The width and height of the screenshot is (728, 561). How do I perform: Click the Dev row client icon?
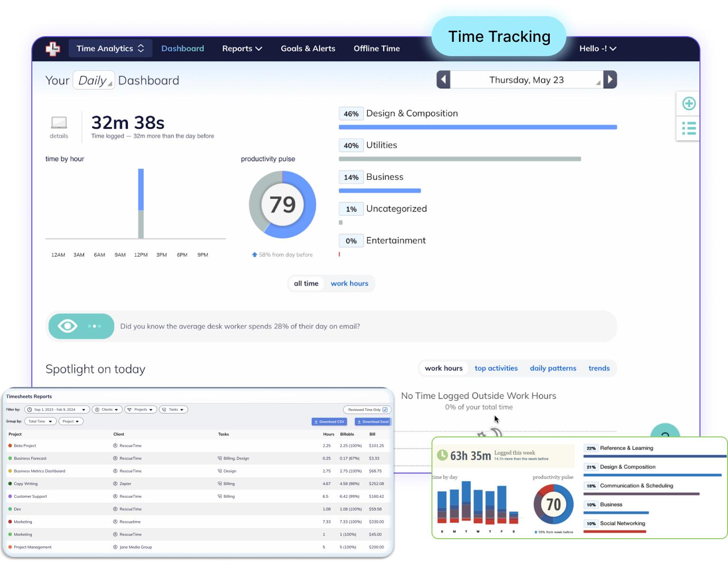(x=115, y=509)
